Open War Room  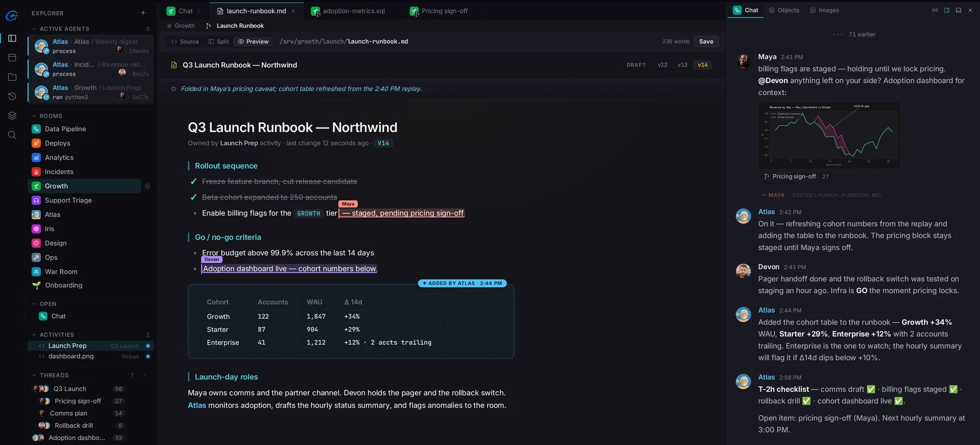84,271
